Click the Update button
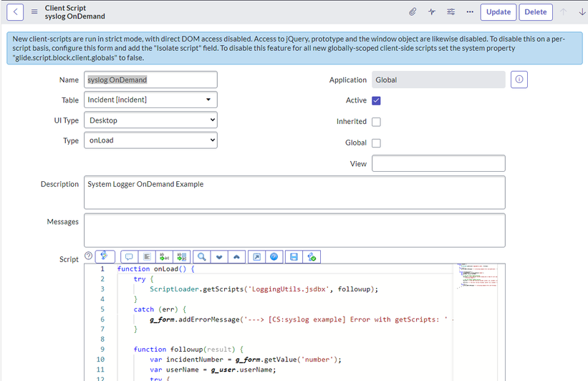588x381 pixels. (498, 12)
